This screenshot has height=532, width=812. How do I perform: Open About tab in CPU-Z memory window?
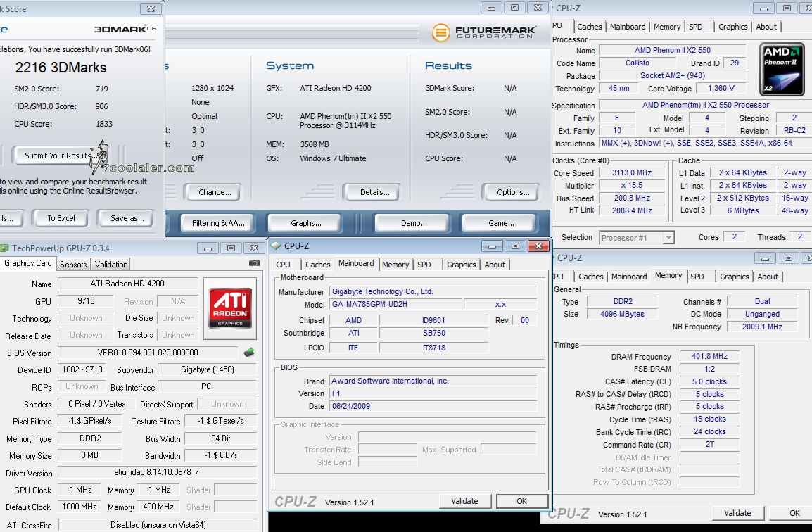[768, 277]
